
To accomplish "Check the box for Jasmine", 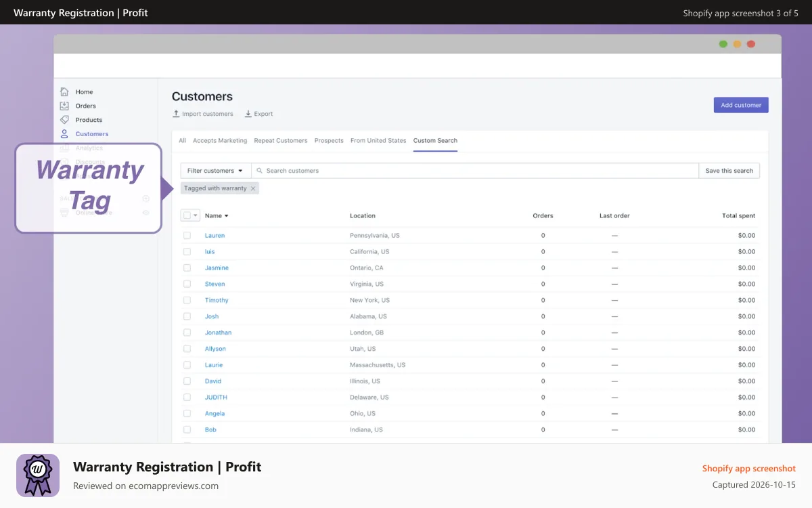I will pos(187,268).
